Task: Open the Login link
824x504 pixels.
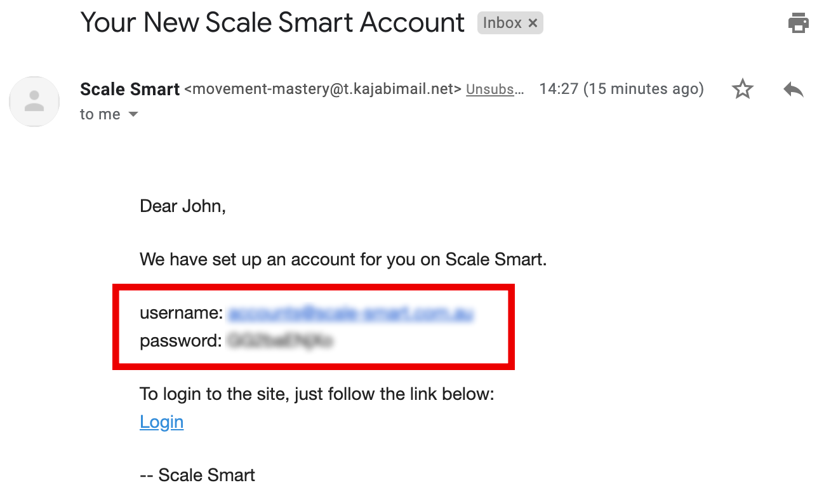Action: click(x=161, y=422)
